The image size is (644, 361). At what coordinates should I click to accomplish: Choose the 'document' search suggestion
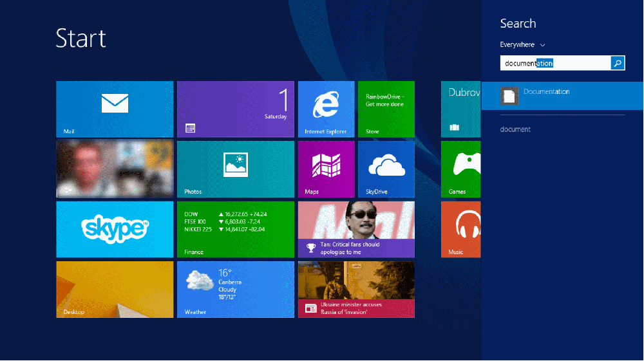coord(515,129)
